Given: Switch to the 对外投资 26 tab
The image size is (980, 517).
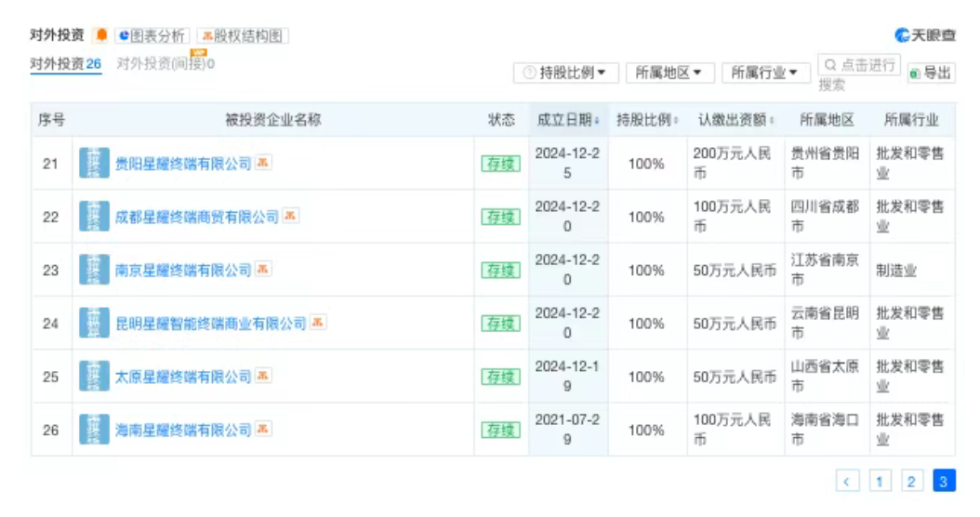Looking at the screenshot, I should (x=65, y=64).
